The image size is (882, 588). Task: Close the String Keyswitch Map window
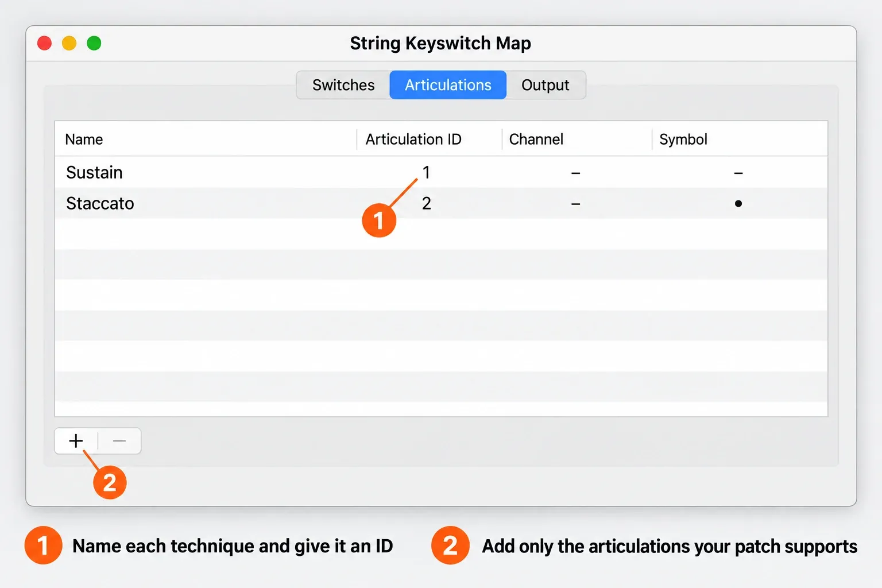tap(45, 43)
